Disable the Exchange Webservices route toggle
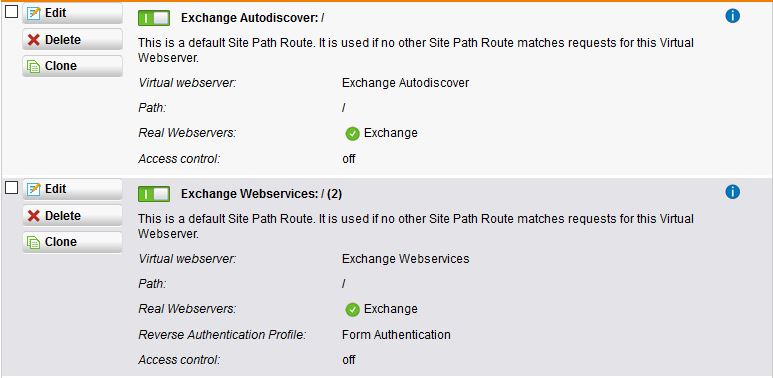 pyautogui.click(x=154, y=194)
